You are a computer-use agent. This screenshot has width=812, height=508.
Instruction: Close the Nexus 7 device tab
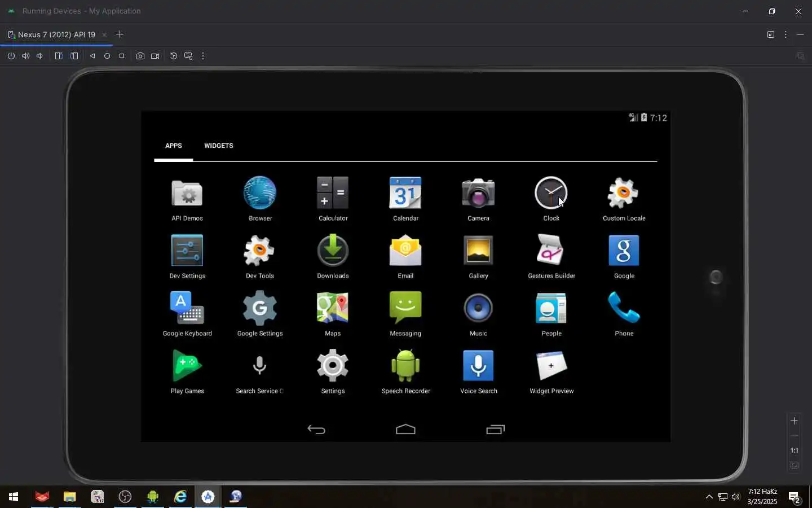104,35
